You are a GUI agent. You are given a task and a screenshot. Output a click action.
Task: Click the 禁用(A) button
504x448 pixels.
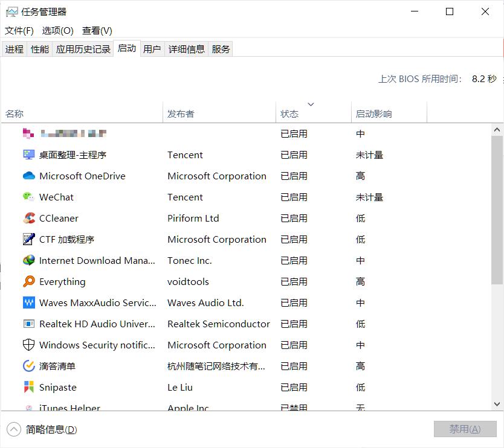(465, 429)
